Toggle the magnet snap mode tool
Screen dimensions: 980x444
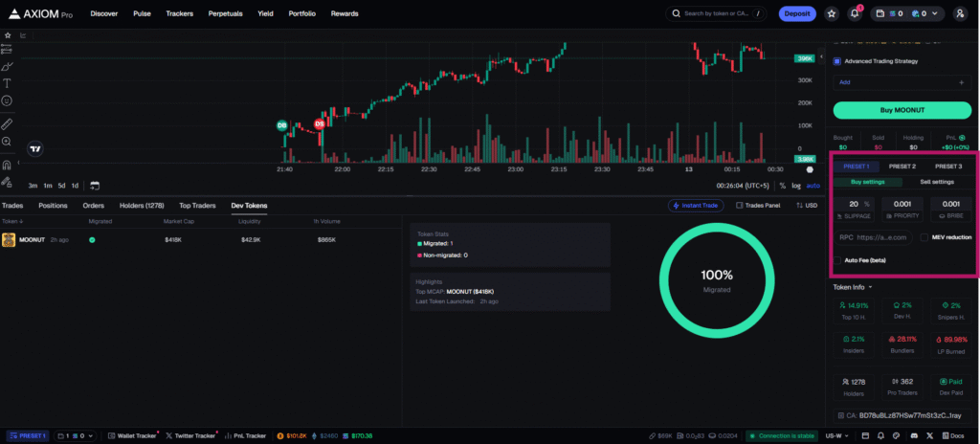click(x=7, y=166)
